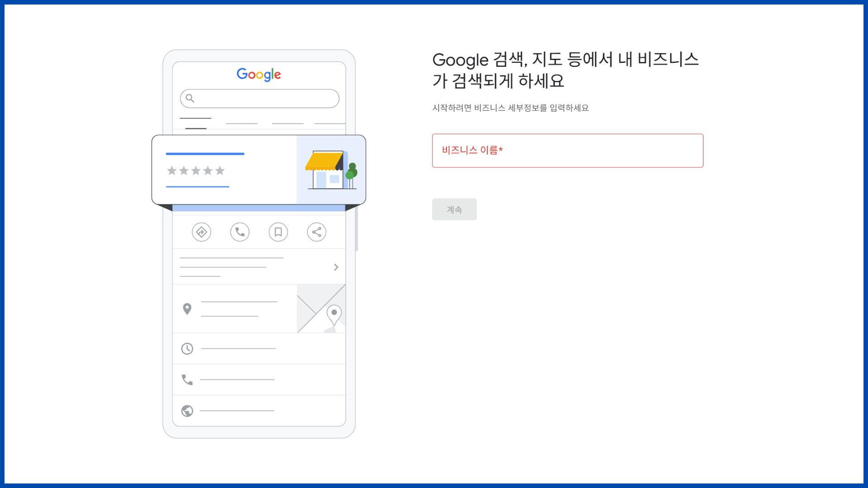Click the magnifier icon in illustrated search bar
The height and width of the screenshot is (488, 868).
pyautogui.click(x=190, y=98)
